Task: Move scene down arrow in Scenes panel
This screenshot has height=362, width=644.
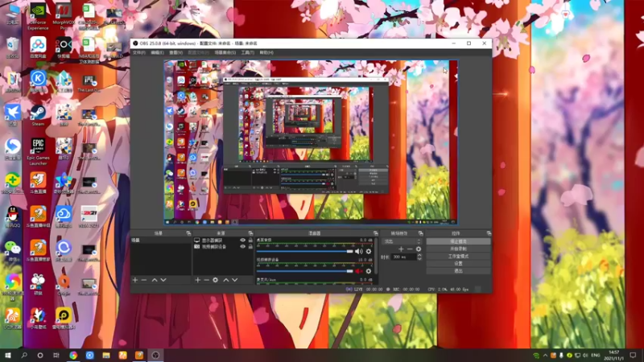Action: (x=163, y=280)
